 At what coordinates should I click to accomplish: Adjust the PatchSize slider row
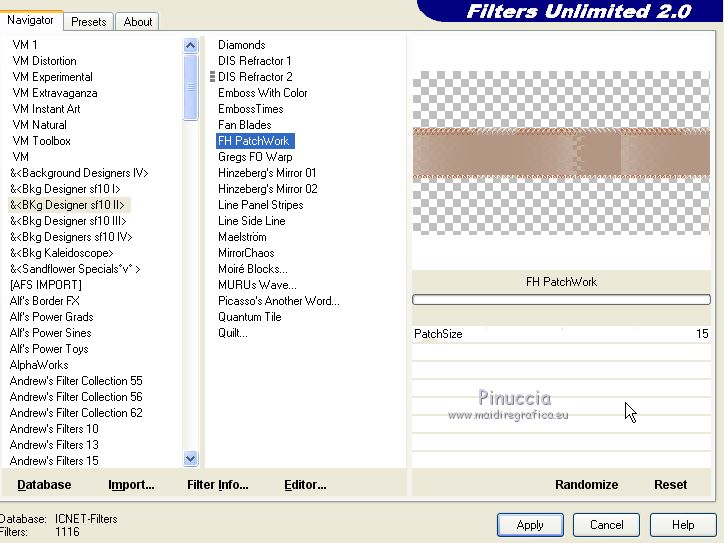(561, 334)
